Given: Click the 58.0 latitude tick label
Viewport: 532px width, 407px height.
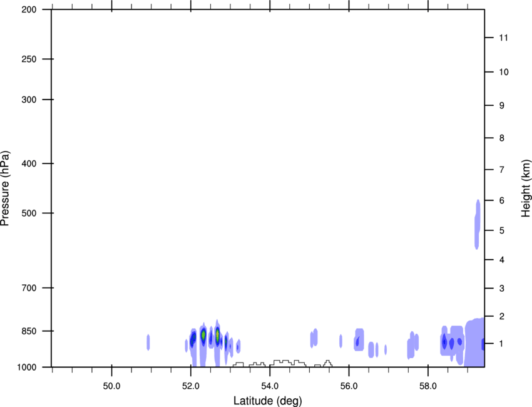Looking at the screenshot, I should 428,386.
